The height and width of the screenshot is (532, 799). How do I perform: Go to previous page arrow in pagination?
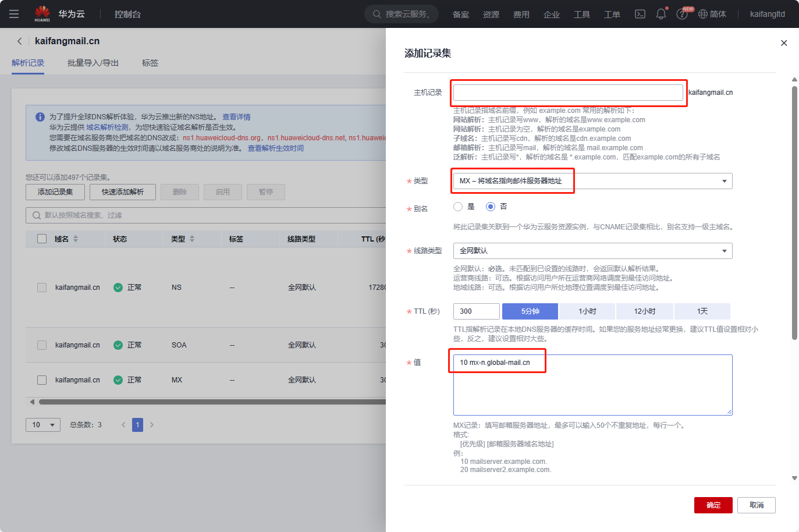[123, 425]
